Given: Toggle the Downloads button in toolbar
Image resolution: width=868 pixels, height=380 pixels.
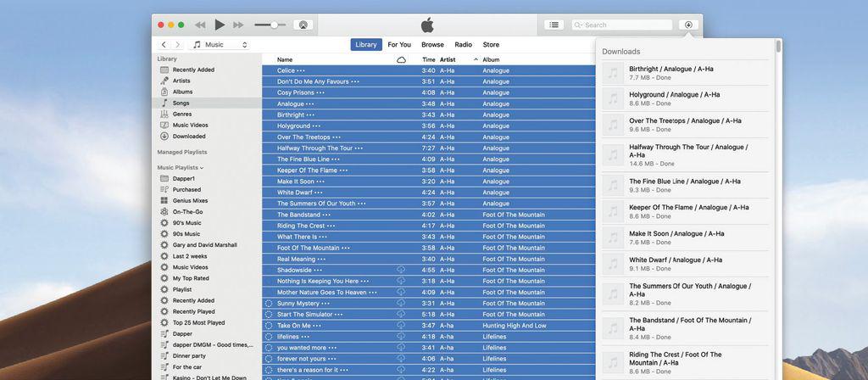Looking at the screenshot, I should coord(688,25).
